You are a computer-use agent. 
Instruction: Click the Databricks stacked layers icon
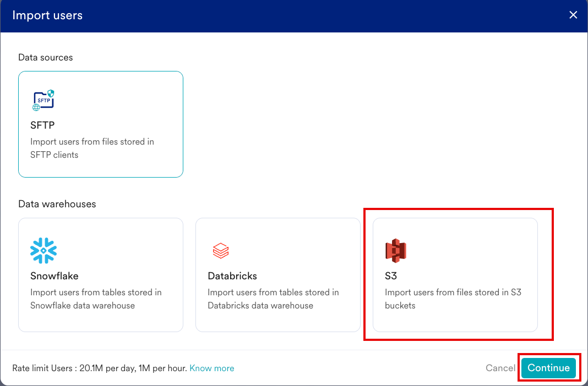click(221, 251)
